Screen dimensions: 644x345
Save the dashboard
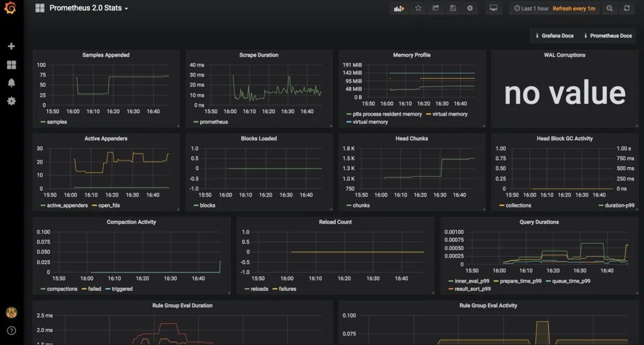453,8
